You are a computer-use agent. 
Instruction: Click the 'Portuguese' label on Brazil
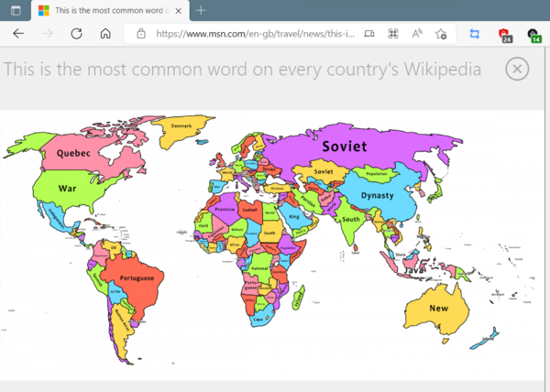pos(137,278)
